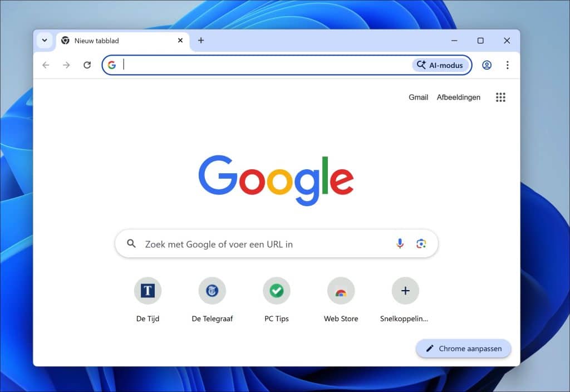Click Snelkoppeling toevoegen to add a shortcut
The width and height of the screenshot is (570, 392).
point(405,291)
